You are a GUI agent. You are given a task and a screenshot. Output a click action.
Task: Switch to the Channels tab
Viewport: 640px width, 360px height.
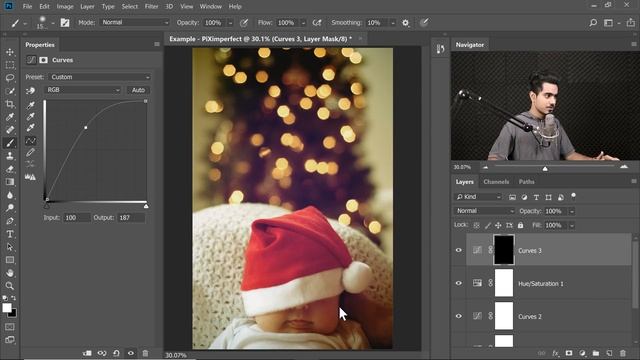pyautogui.click(x=496, y=182)
